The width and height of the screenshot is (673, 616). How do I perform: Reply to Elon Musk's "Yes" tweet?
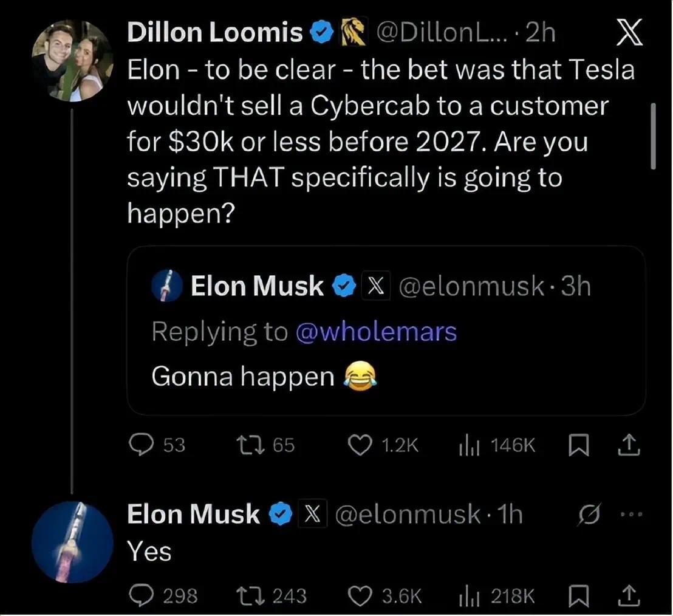pos(141,597)
